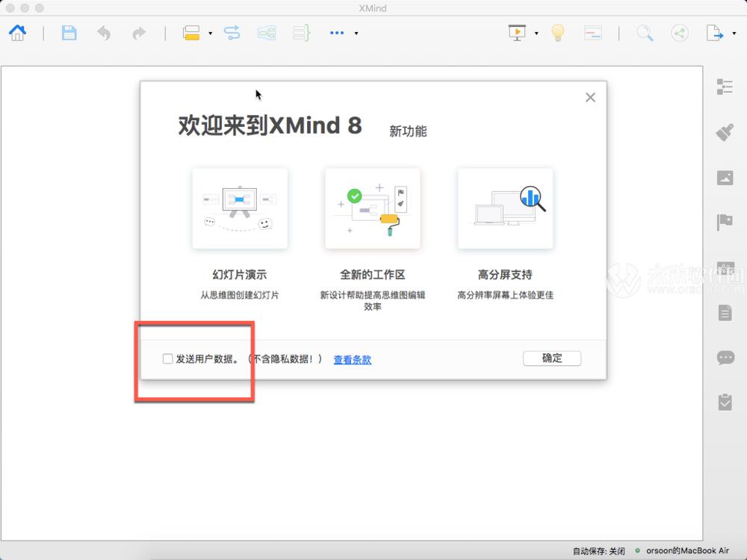Insert a topic using yellow topic icon

(191, 33)
